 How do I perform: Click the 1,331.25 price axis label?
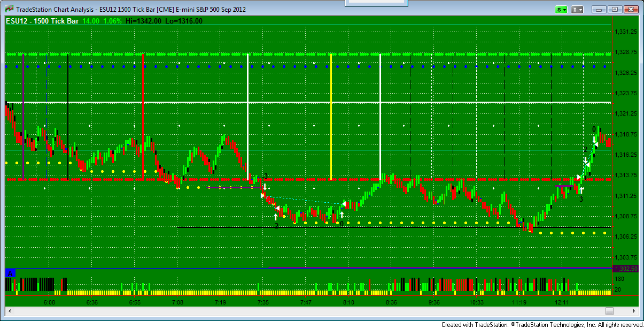pos(625,32)
